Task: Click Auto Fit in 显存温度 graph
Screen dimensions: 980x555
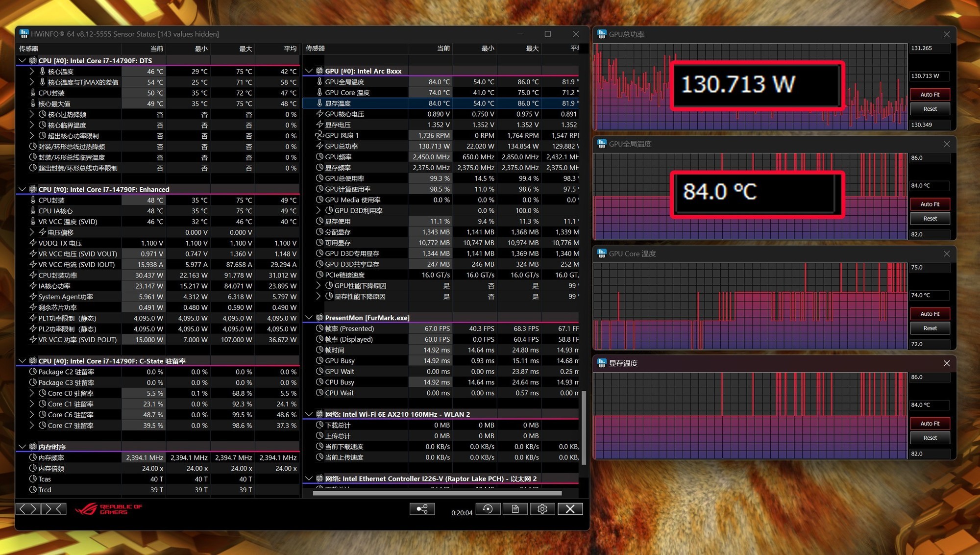Action: click(930, 424)
